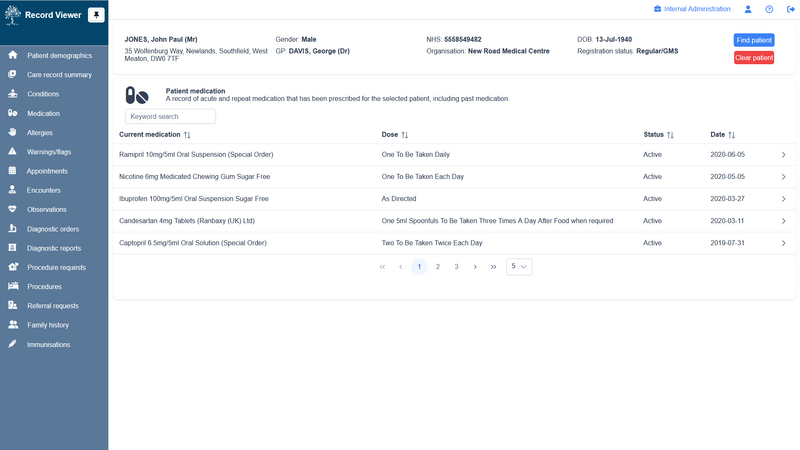Click the dose 'As Directed'
The width and height of the screenshot is (800, 450).
click(x=399, y=198)
